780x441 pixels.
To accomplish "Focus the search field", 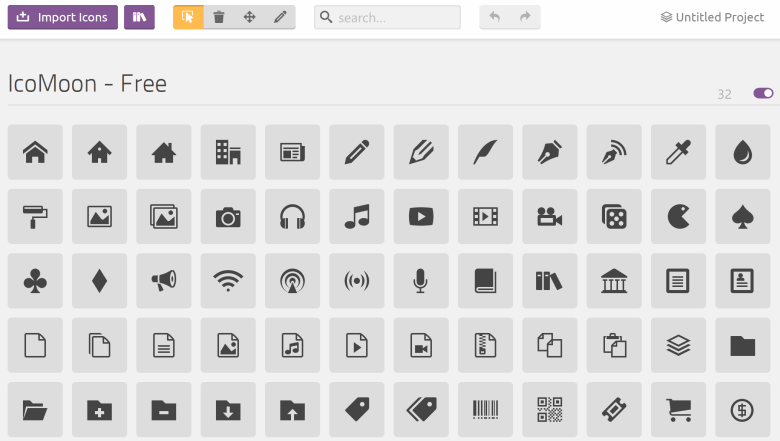I will (388, 17).
